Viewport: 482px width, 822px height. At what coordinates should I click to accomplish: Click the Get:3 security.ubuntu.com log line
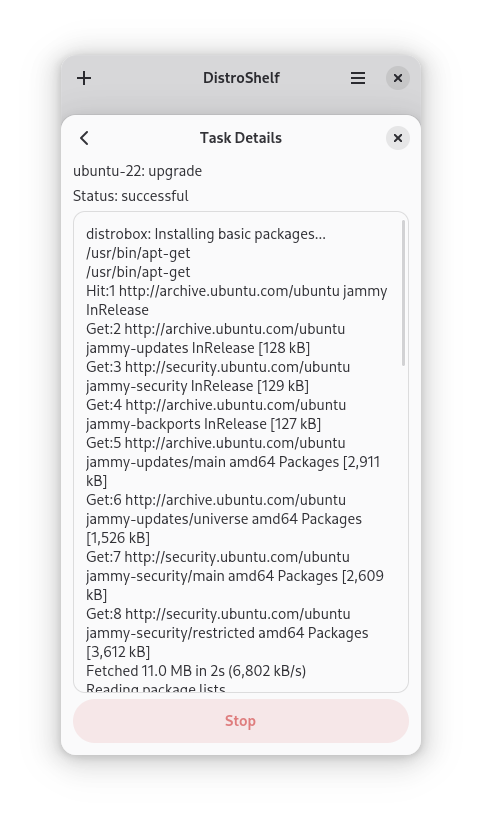point(218,376)
